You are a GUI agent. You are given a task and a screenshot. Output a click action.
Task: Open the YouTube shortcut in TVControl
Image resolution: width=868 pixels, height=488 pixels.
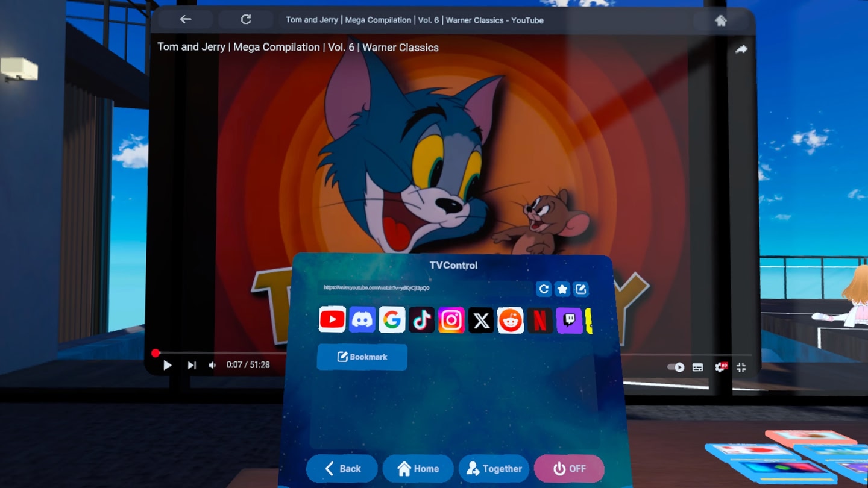[x=332, y=320]
